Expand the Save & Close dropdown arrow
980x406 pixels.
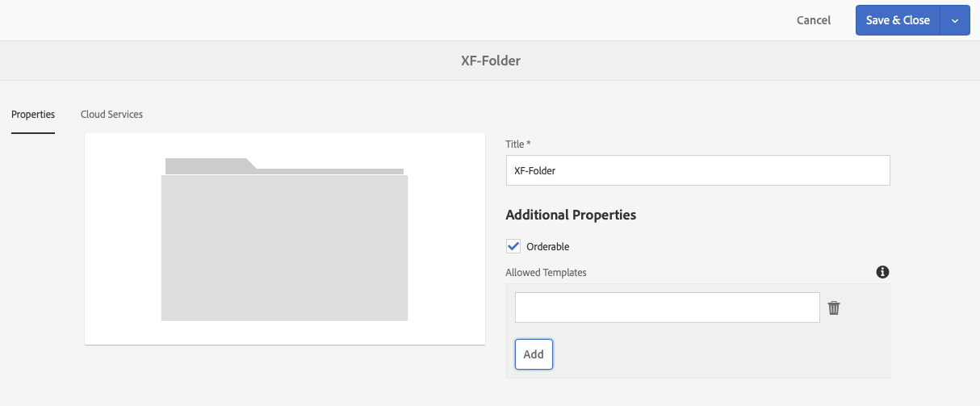pos(955,21)
